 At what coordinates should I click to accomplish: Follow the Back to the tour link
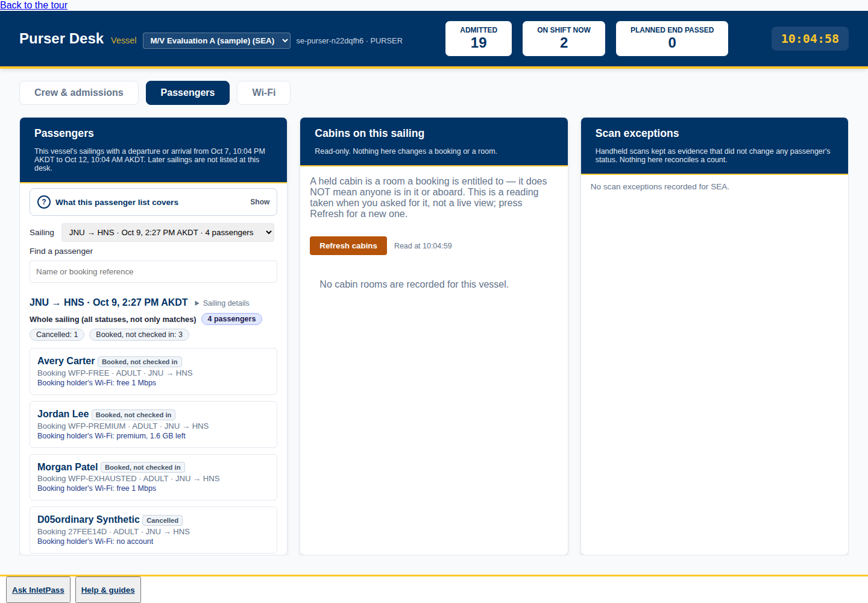tap(34, 5)
